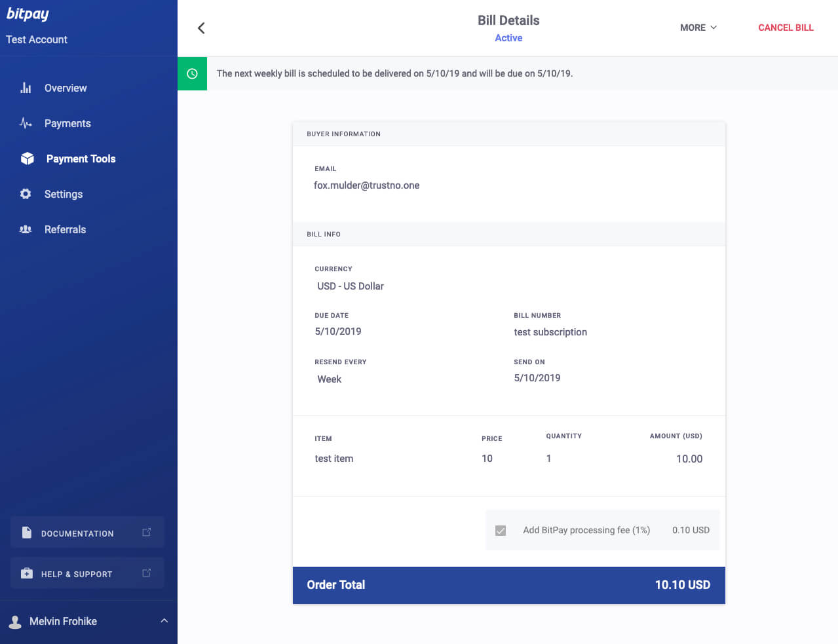This screenshot has width=838, height=644.
Task: Click the Send On date 5/10/2019
Action: click(x=537, y=378)
